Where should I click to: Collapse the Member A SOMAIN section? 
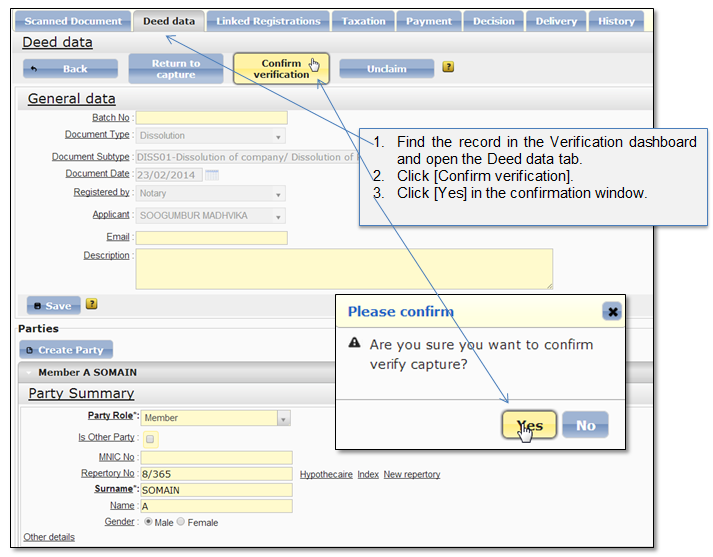click(x=30, y=372)
